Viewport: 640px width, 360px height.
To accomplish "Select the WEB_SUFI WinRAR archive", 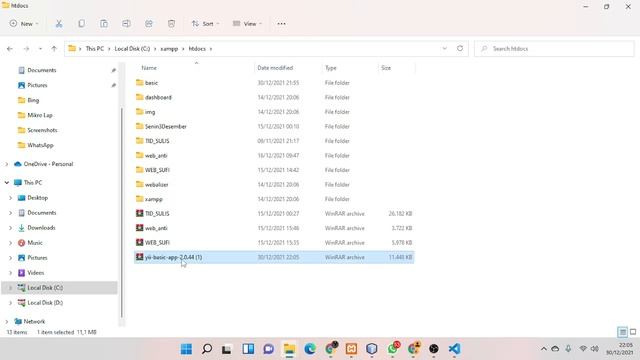I will (274, 242).
